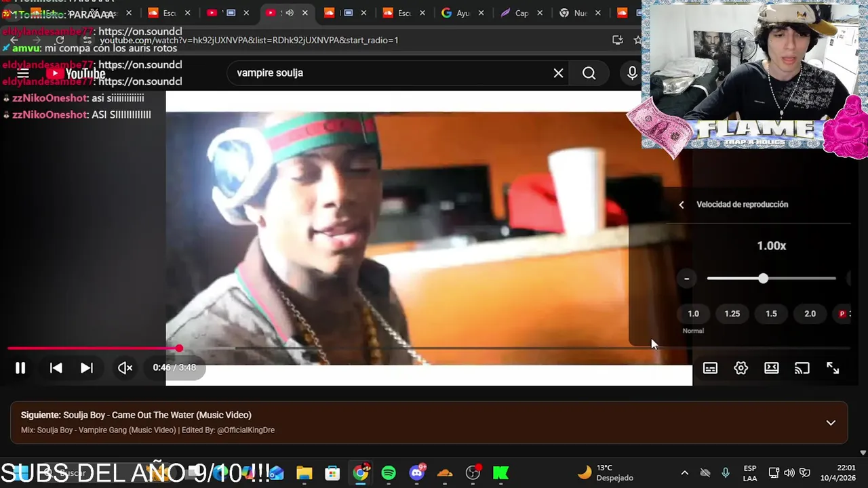Screen dimensions: 868x488
Task: Open clock showing 22:01
Action: tap(838, 473)
